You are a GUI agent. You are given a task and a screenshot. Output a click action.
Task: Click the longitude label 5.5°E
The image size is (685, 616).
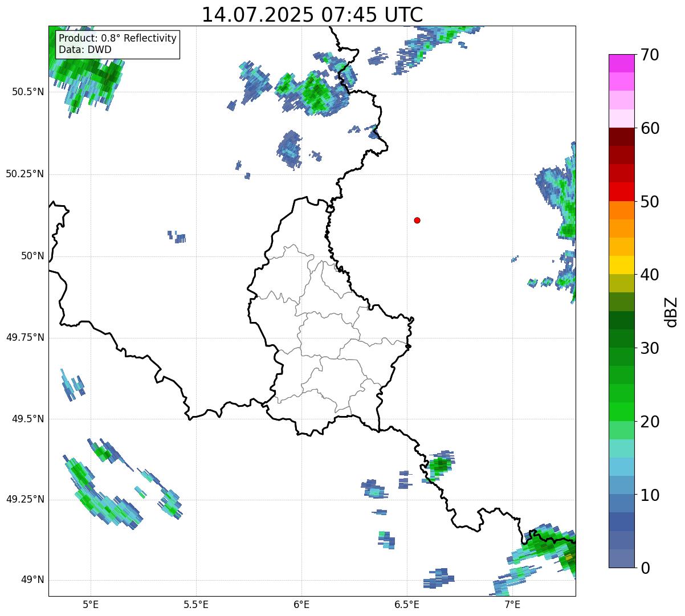[196, 604]
